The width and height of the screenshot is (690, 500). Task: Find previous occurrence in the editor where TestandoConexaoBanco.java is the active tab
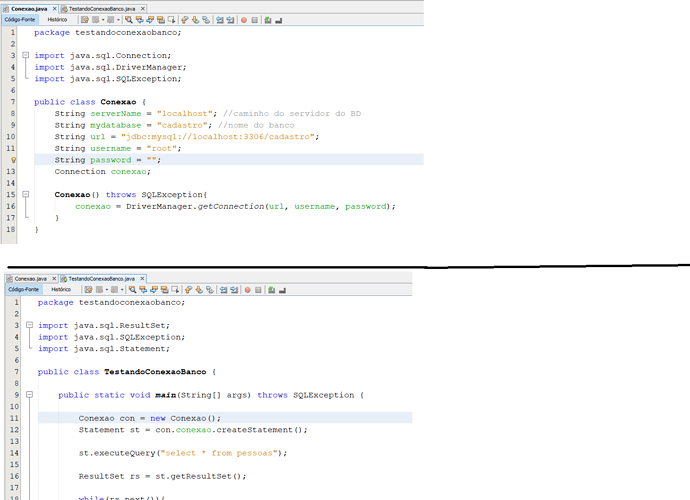click(x=143, y=290)
